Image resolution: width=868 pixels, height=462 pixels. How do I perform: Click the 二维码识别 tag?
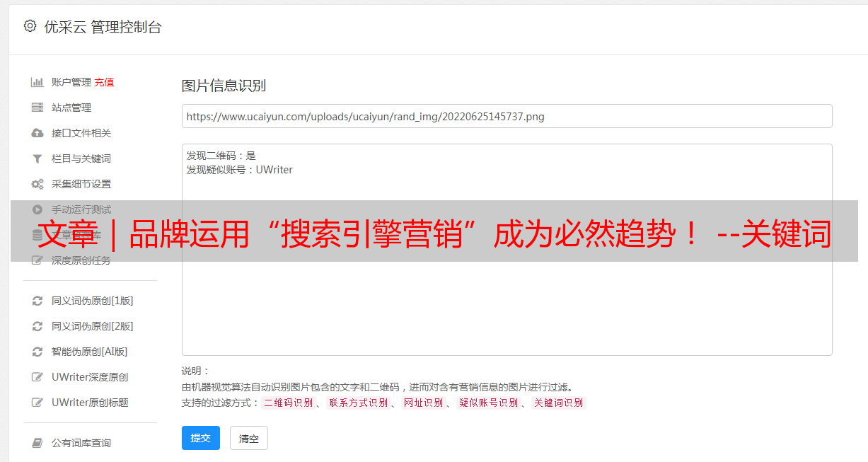pos(288,403)
